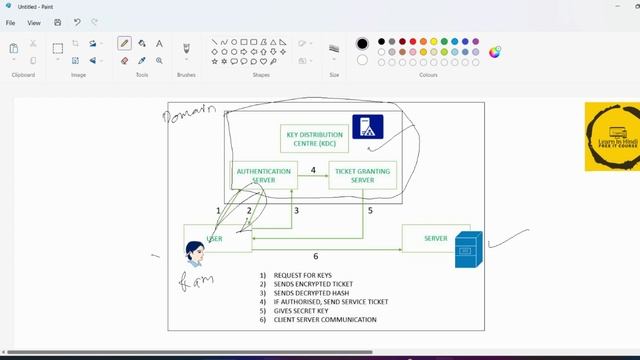Choose the Oval shape
This screenshot has height=360, width=640.
point(234,42)
